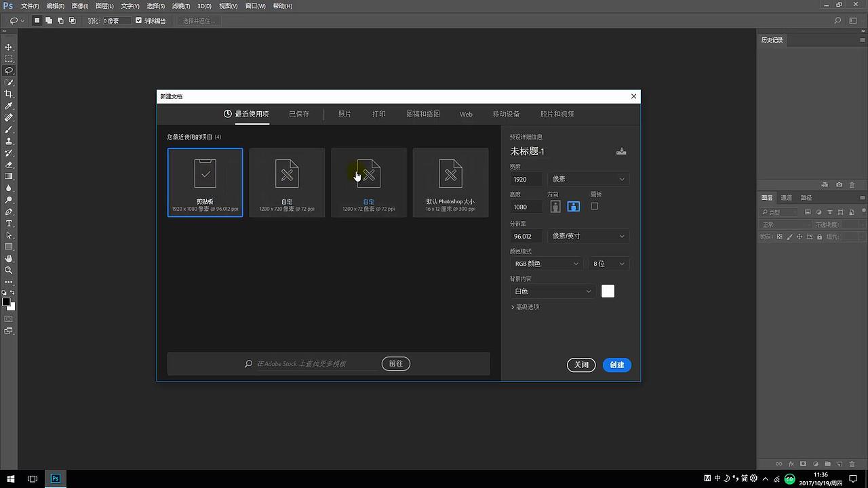
Task: Enable the 画板 artboard checkbox
Action: pos(595,206)
